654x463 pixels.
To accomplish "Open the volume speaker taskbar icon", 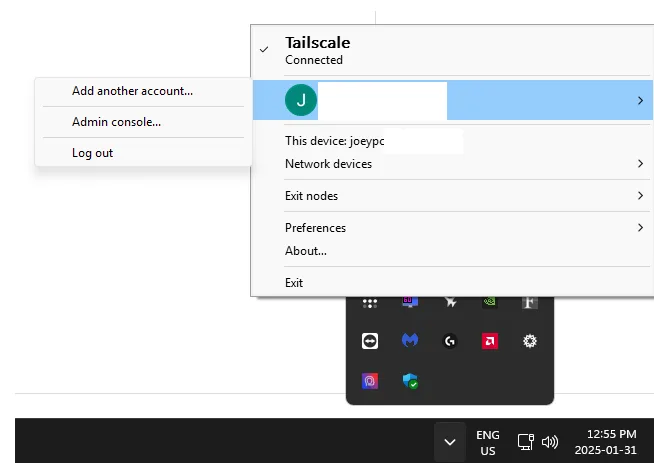I will click(550, 442).
